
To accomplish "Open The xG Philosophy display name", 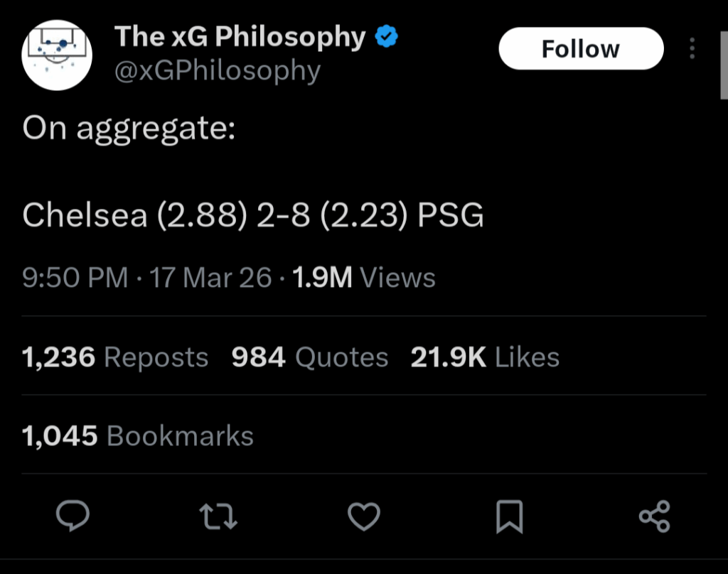I will point(241,36).
